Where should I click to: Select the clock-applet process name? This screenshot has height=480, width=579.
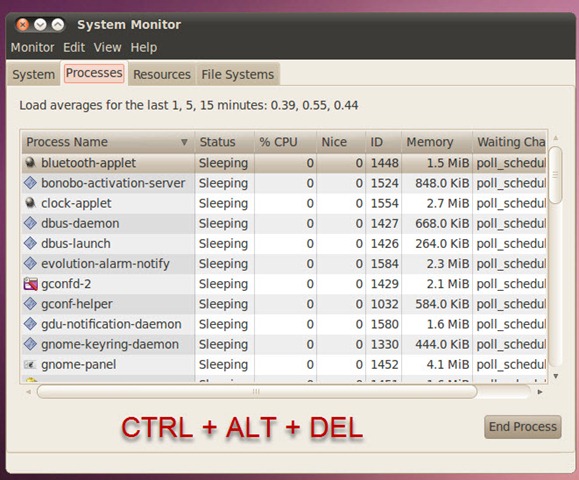[x=76, y=203]
